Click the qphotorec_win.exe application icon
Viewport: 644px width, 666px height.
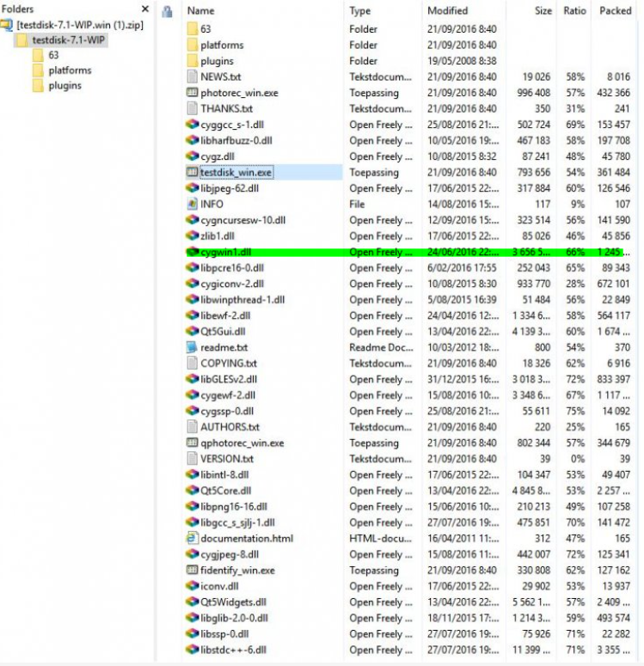coord(192,443)
